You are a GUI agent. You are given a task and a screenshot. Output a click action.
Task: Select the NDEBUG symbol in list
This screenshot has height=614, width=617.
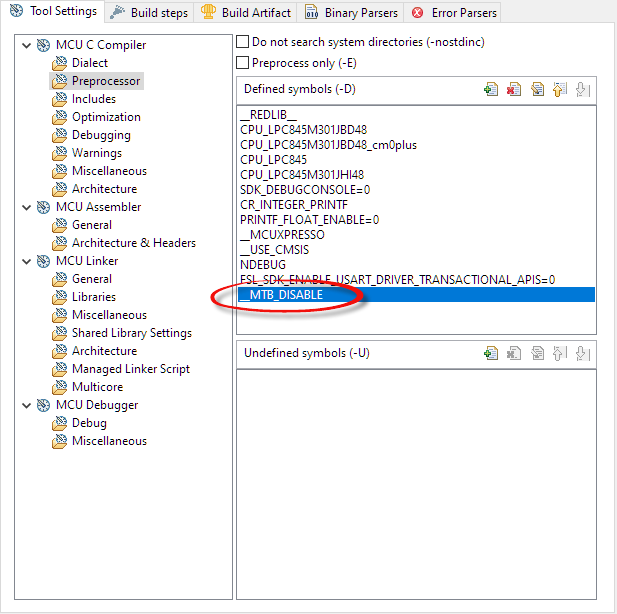pyautogui.click(x=263, y=265)
